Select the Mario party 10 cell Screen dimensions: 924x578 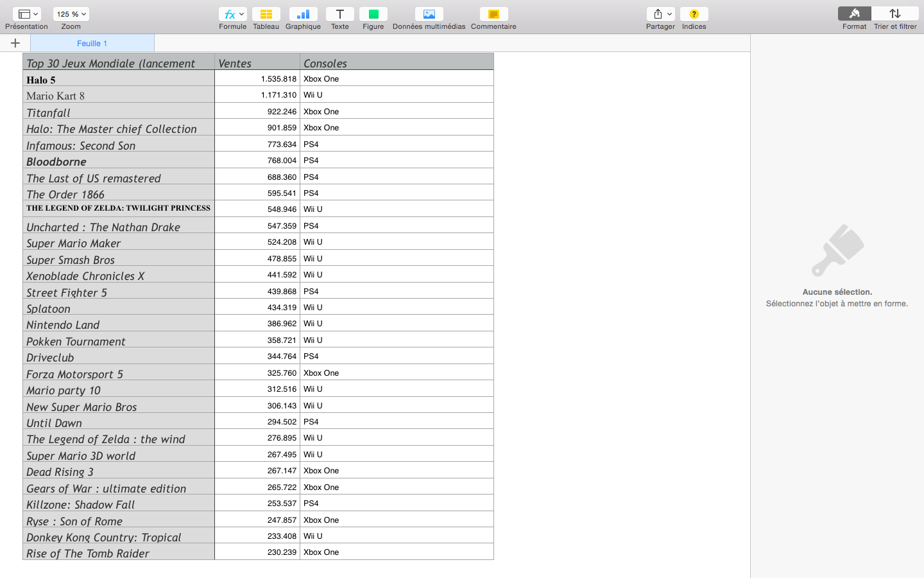pos(119,389)
